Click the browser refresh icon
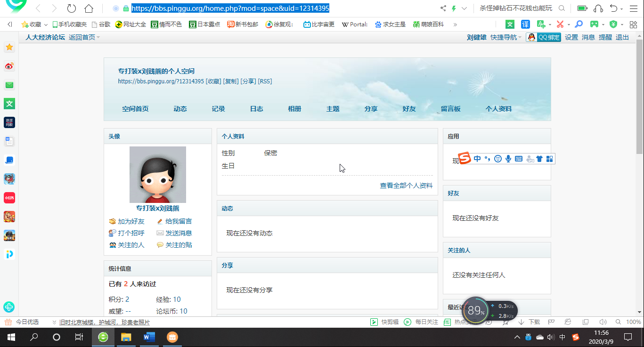Image resolution: width=644 pixels, height=347 pixels. coord(72,8)
